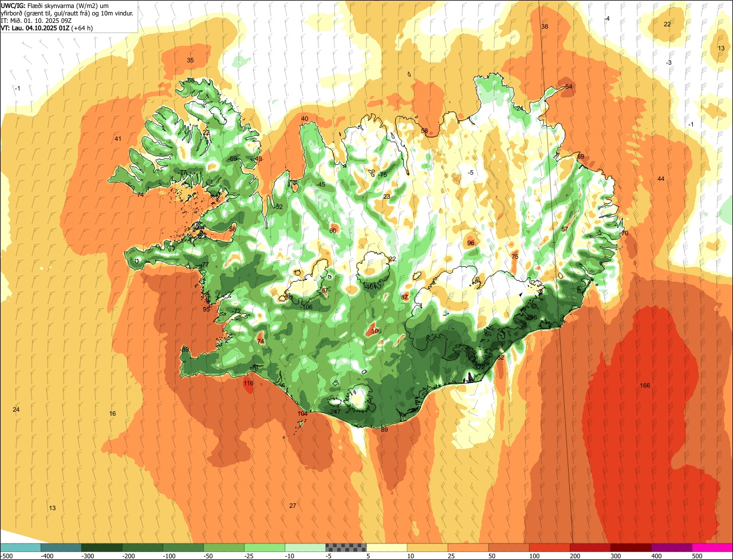
Task: Click the -24 value in northeast Iceland
Action: (519, 108)
